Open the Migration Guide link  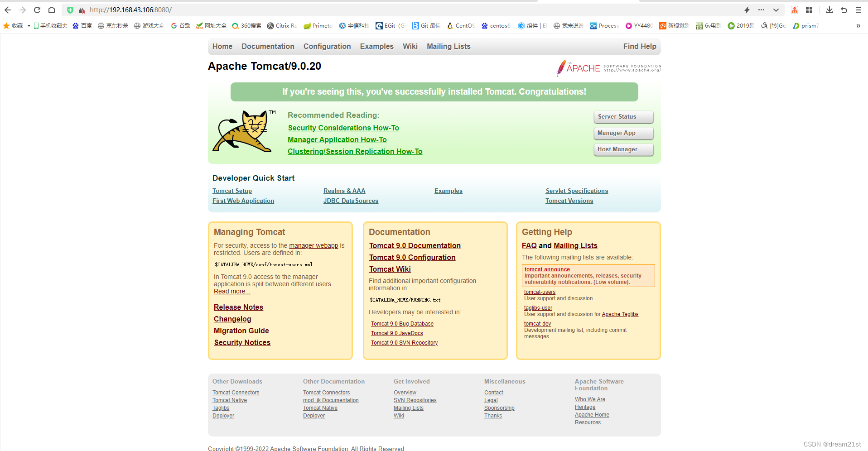[241, 331]
